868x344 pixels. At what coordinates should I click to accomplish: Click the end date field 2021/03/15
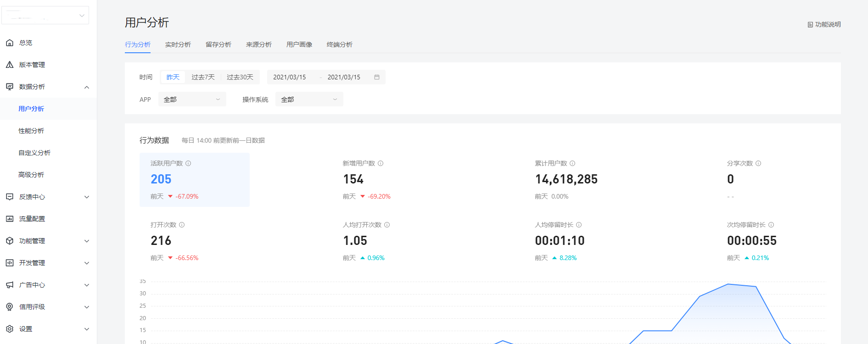(x=344, y=77)
